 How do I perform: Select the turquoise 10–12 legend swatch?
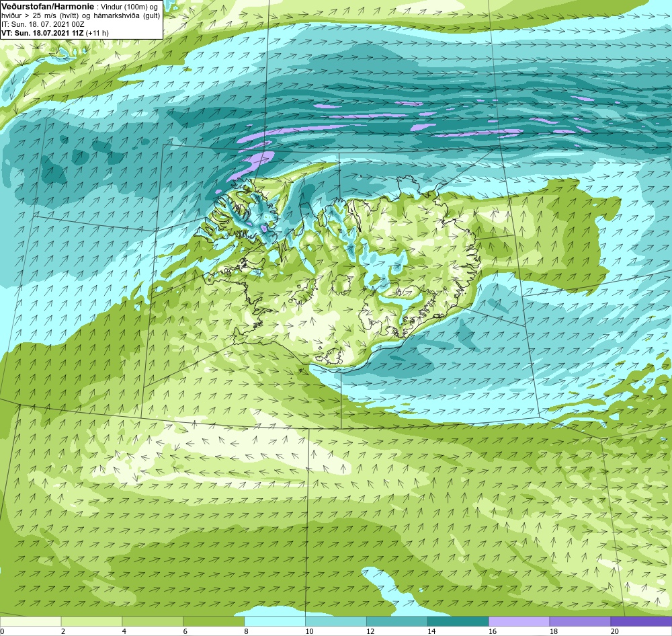(x=336, y=621)
